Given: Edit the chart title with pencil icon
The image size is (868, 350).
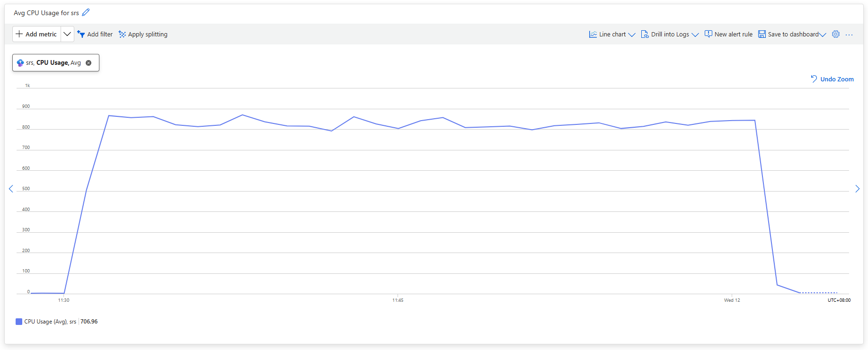Looking at the screenshot, I should coord(86,13).
